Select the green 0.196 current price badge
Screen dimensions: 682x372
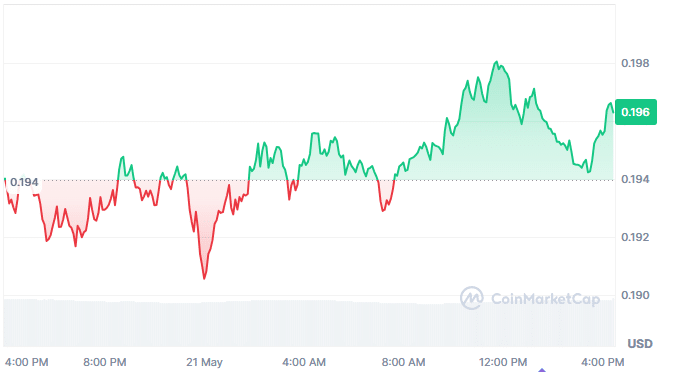point(635,112)
